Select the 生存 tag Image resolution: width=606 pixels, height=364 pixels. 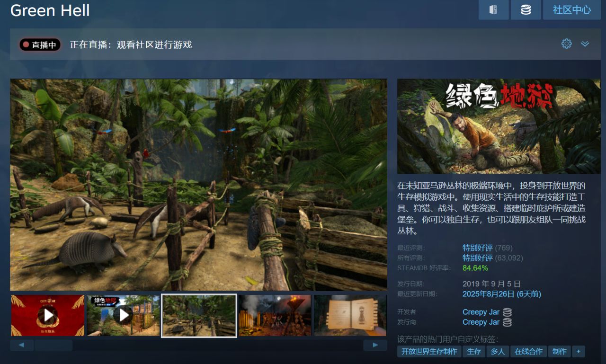pos(474,351)
